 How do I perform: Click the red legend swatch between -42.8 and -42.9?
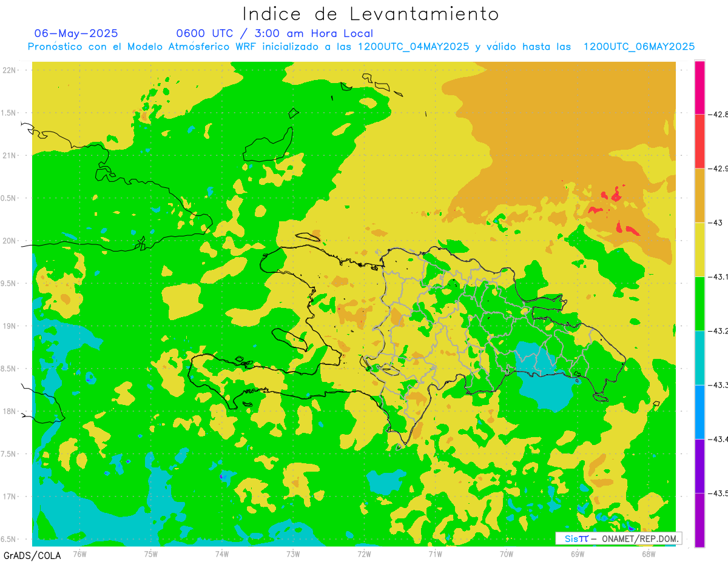coord(699,141)
